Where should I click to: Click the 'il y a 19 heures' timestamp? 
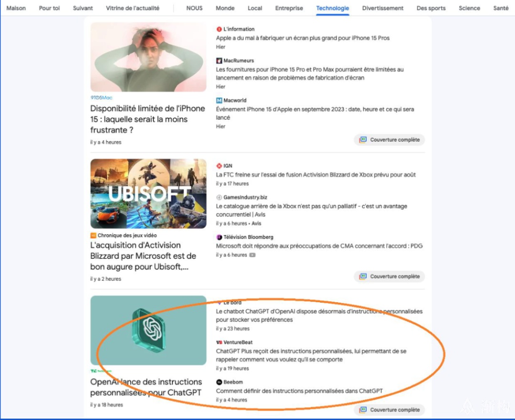tap(232, 369)
